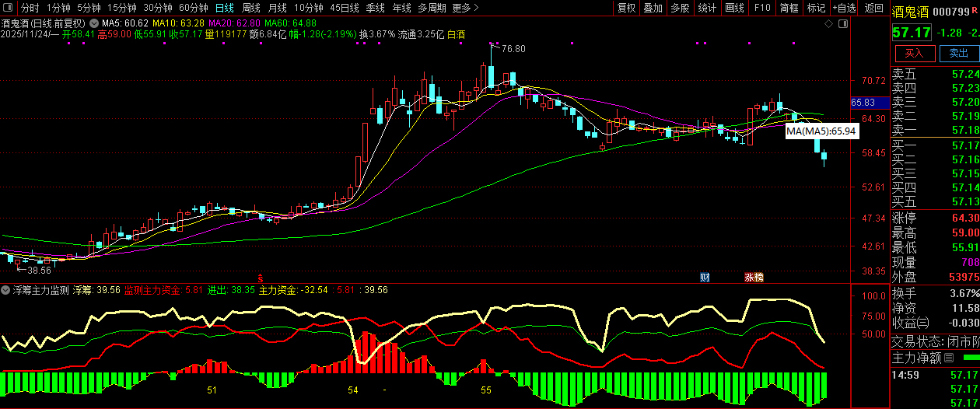
Task: Click the 叠加 overlay button
Action: click(x=653, y=8)
